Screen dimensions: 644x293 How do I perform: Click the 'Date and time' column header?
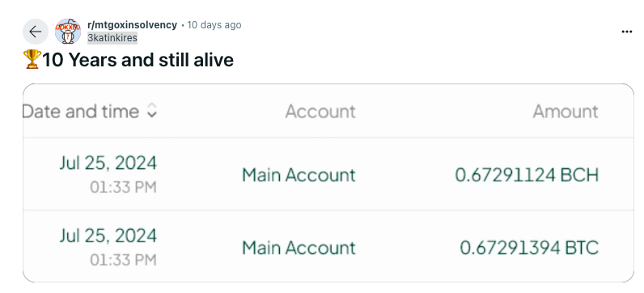pyautogui.click(x=81, y=112)
